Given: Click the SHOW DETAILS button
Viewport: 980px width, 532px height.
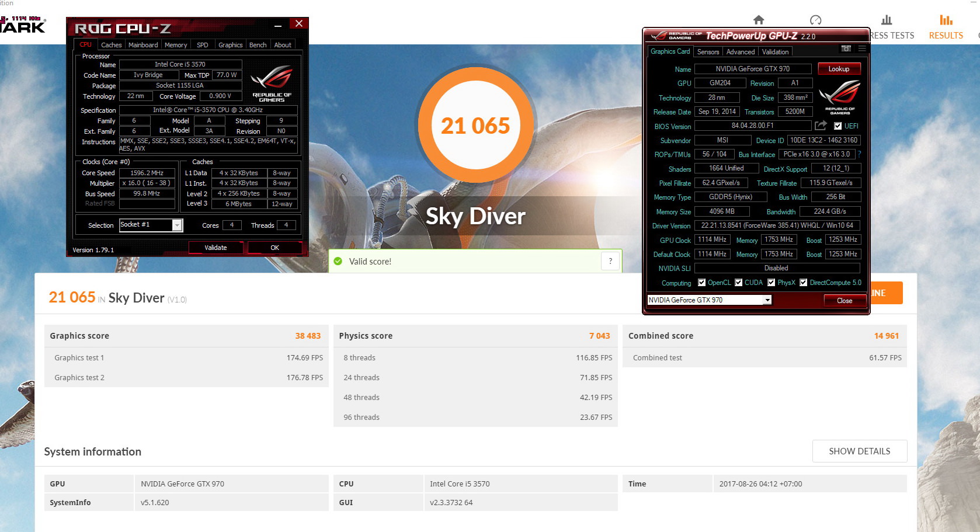Looking at the screenshot, I should click(x=860, y=451).
